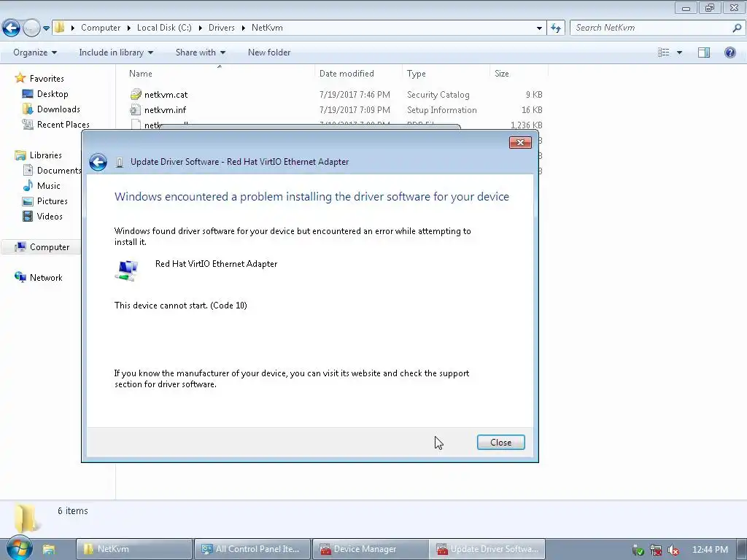Screen dimensions: 747x560
Task: Open Documents library in navigation pane
Action: [59, 171]
